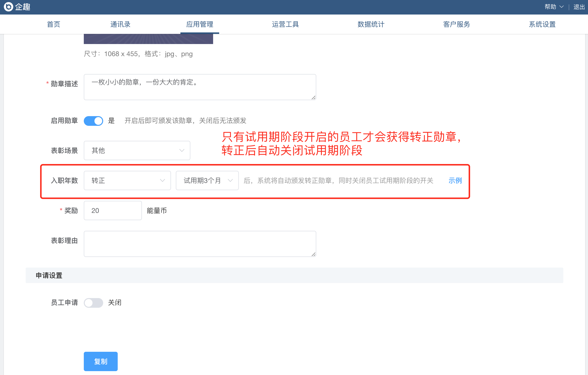
Task: Focus the empty 表彰理由 text area
Action: pyautogui.click(x=200, y=243)
